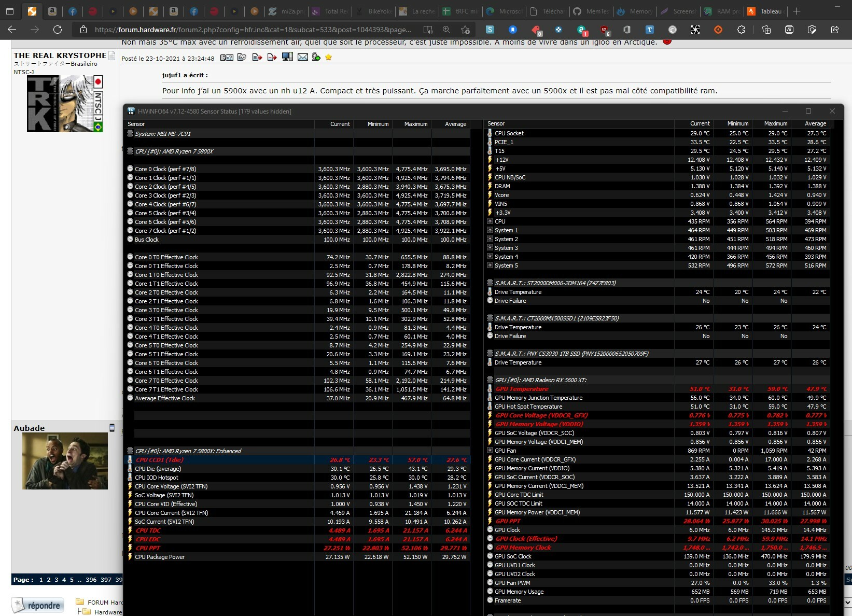Click Aubade's avatar image
The height and width of the screenshot is (616, 852).
click(65, 461)
